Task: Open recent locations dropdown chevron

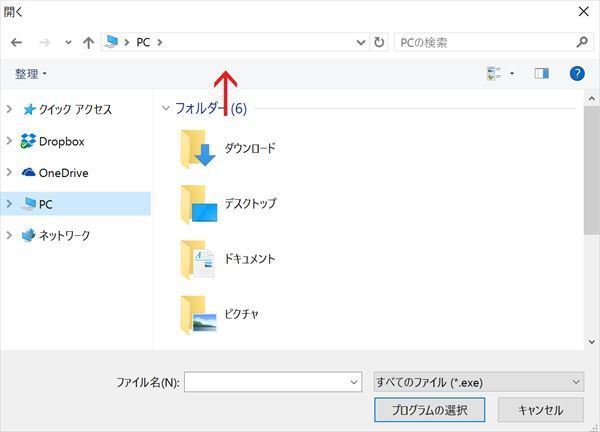Action: pos(68,42)
